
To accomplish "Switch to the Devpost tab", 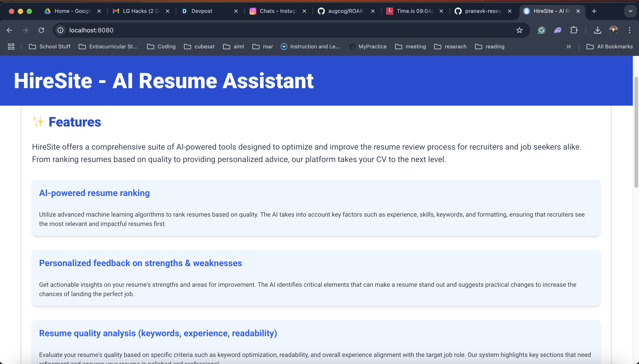I will click(x=201, y=11).
